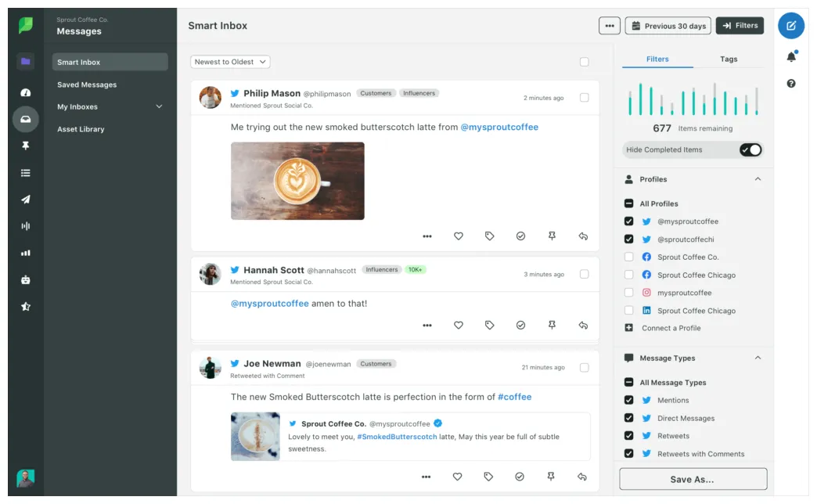This screenshot has height=504, width=817.
Task: Select the reply icon on Philip Mason's tweet
Action: pyautogui.click(x=583, y=236)
